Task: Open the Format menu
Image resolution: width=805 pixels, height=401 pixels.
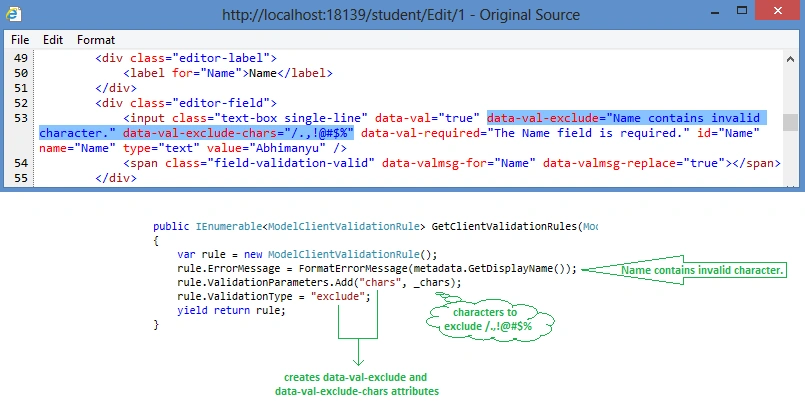Action: [96, 40]
